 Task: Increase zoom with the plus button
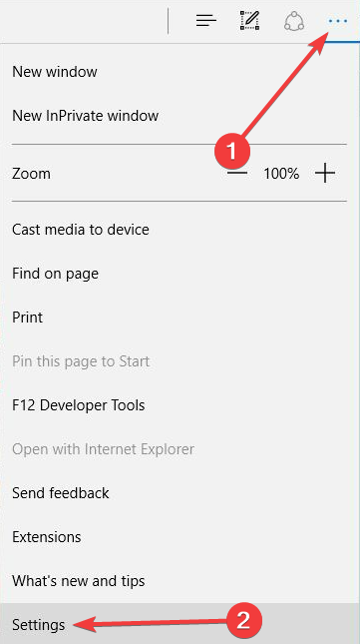click(x=325, y=174)
